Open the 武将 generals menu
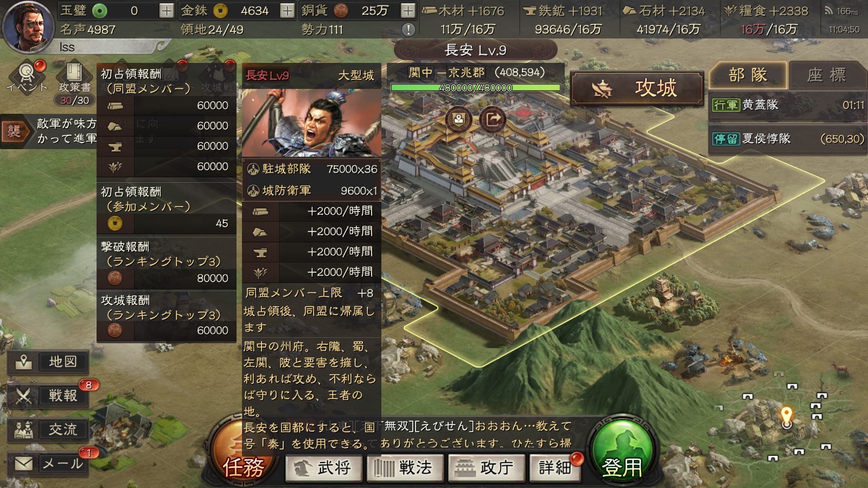Viewport: 868px width, 488px height. point(324,468)
